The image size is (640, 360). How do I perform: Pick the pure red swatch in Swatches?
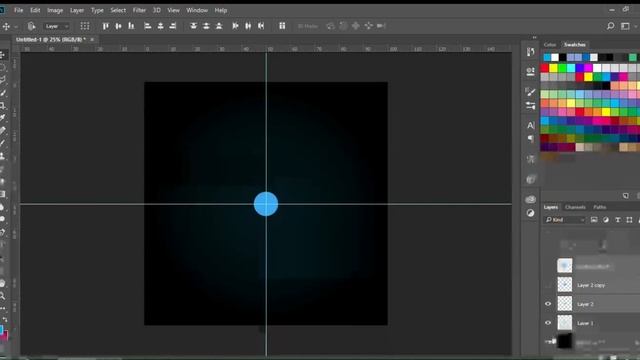tap(544, 68)
